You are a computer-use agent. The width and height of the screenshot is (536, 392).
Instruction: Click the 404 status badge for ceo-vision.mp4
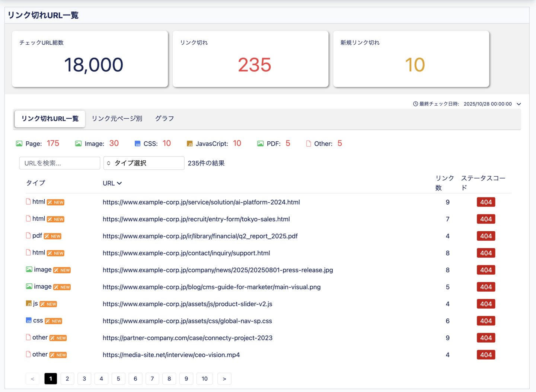[486, 355]
